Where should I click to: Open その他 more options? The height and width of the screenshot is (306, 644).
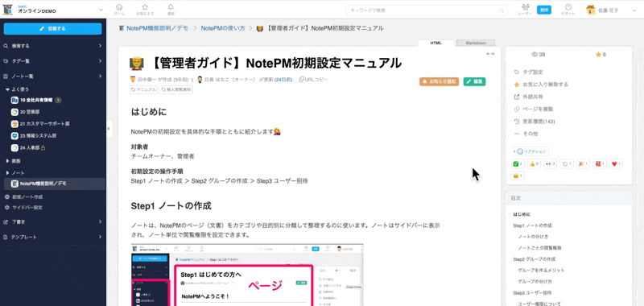(x=526, y=134)
